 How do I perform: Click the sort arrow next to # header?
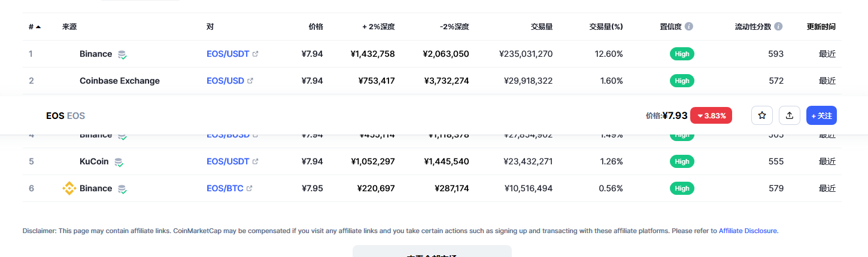tap(38, 27)
